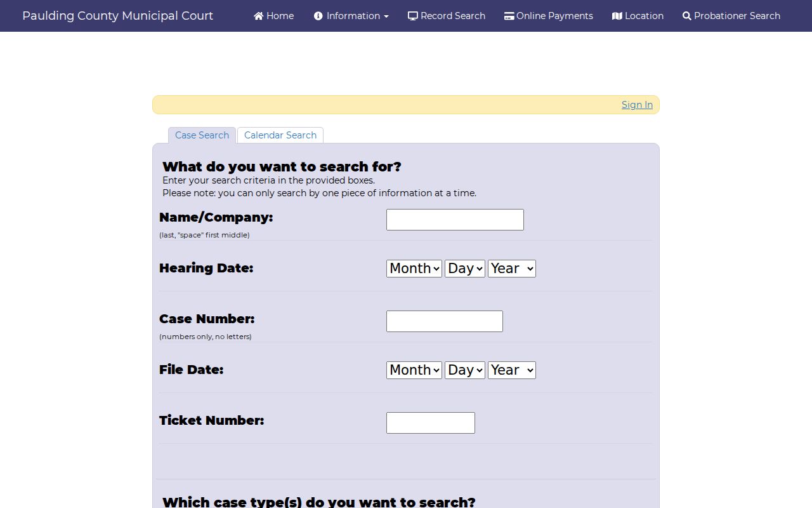Viewport: 812px width, 508px height.
Task: Click the Record Search monitor icon
Action: [413, 16]
